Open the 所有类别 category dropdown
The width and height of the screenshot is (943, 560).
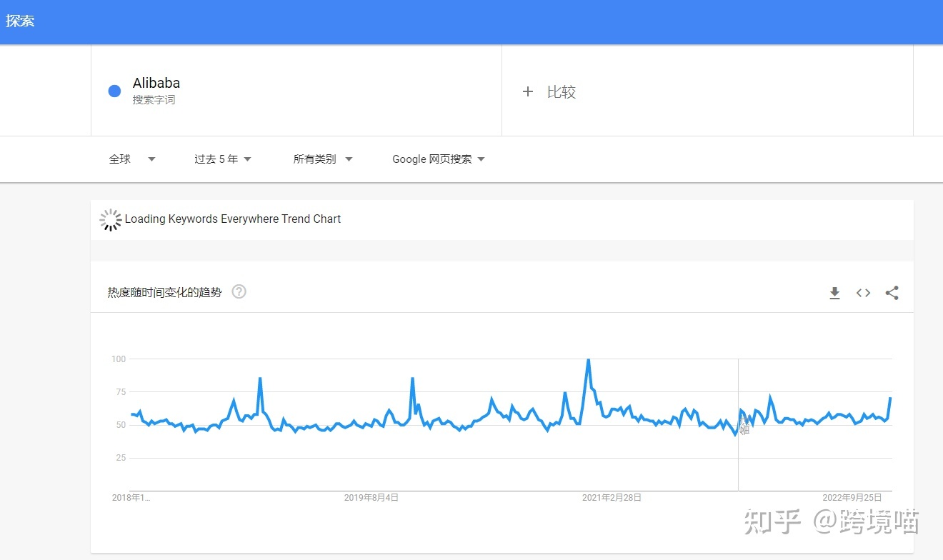coord(323,159)
